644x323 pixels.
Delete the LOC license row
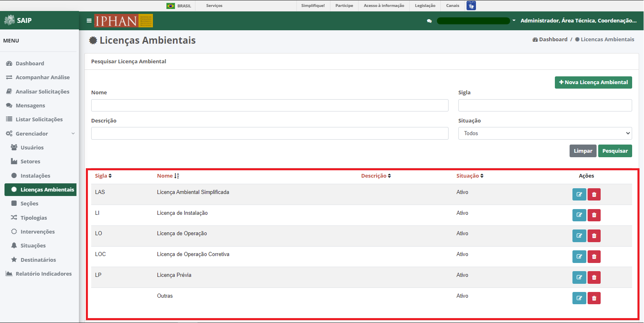tap(594, 256)
